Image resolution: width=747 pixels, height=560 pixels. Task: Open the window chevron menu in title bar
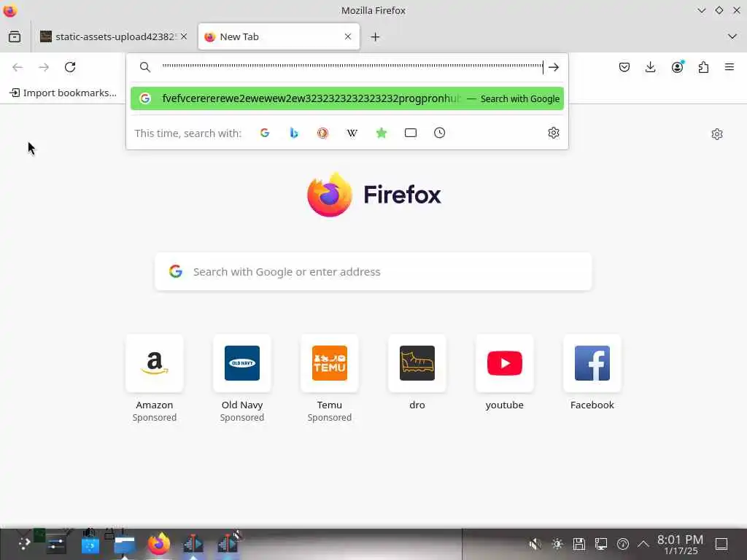(x=701, y=10)
